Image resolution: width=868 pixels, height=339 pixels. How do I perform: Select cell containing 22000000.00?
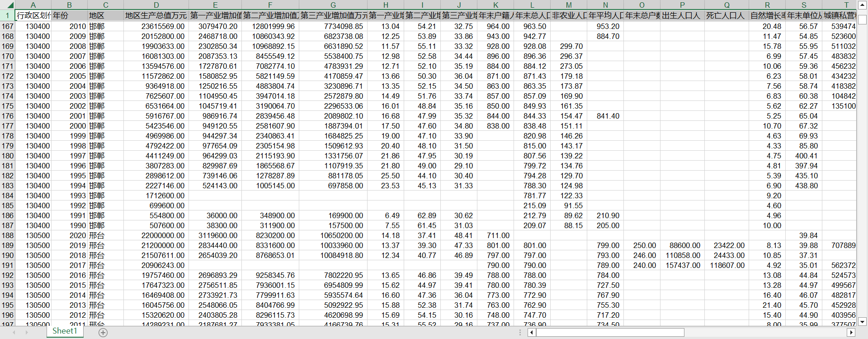coord(156,235)
